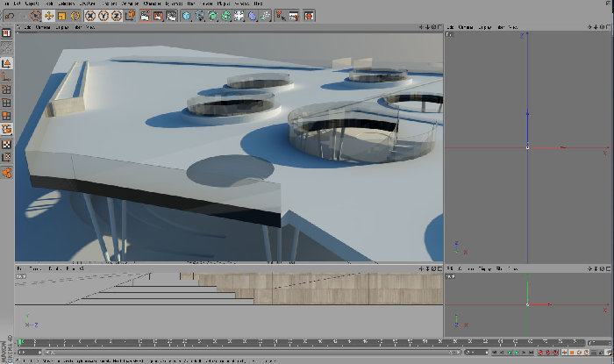The width and height of the screenshot is (614, 364).
Task: Expand the Cube primitive objects palette
Action: 187,16
